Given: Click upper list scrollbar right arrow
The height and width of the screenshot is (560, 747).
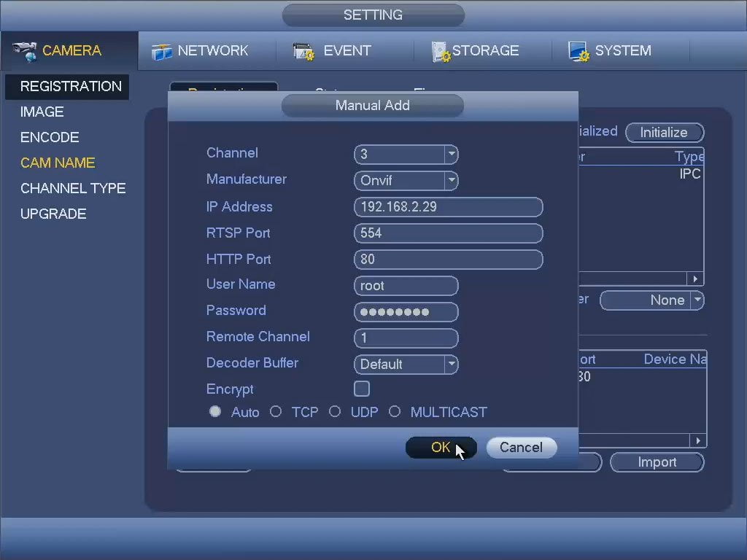Looking at the screenshot, I should click(695, 279).
